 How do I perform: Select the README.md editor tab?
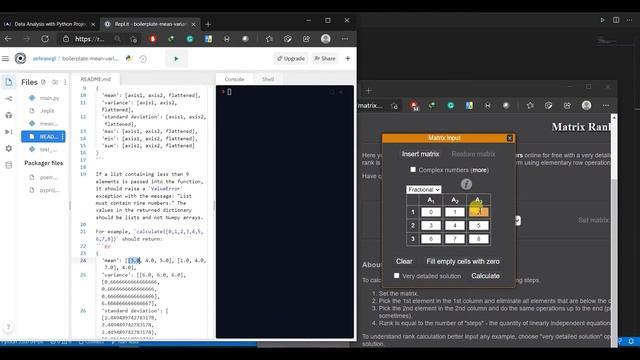click(96, 79)
